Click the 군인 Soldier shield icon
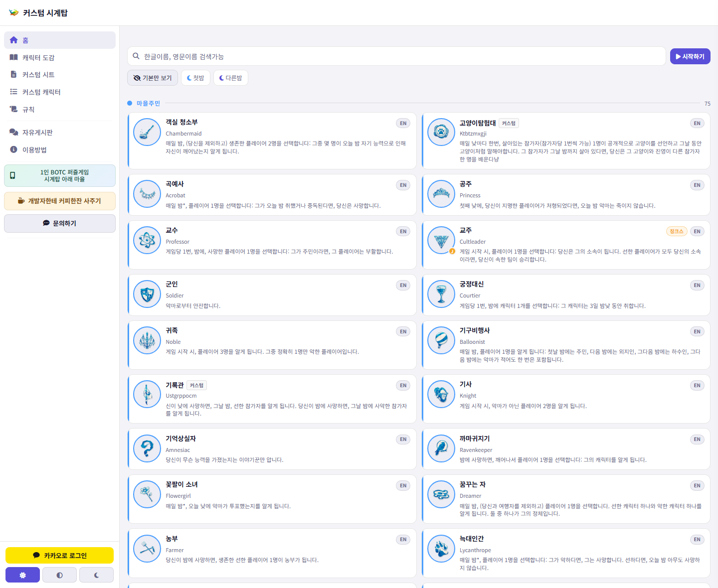 [x=147, y=294]
